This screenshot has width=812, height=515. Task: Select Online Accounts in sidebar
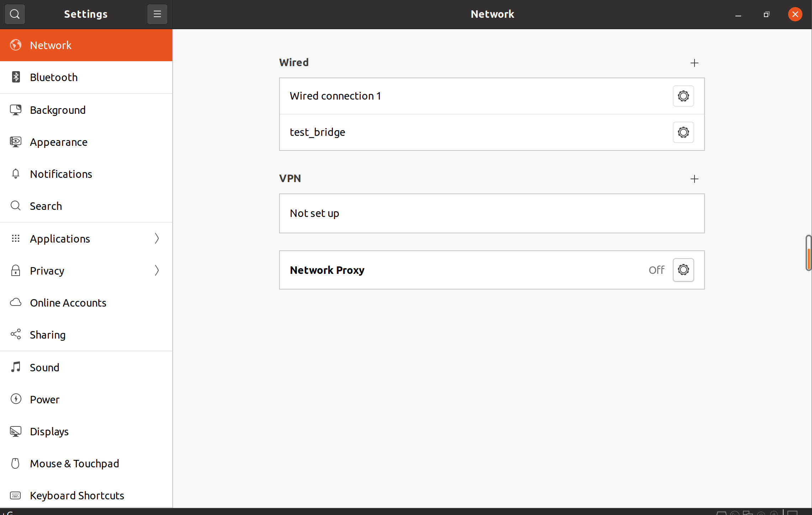tap(68, 303)
